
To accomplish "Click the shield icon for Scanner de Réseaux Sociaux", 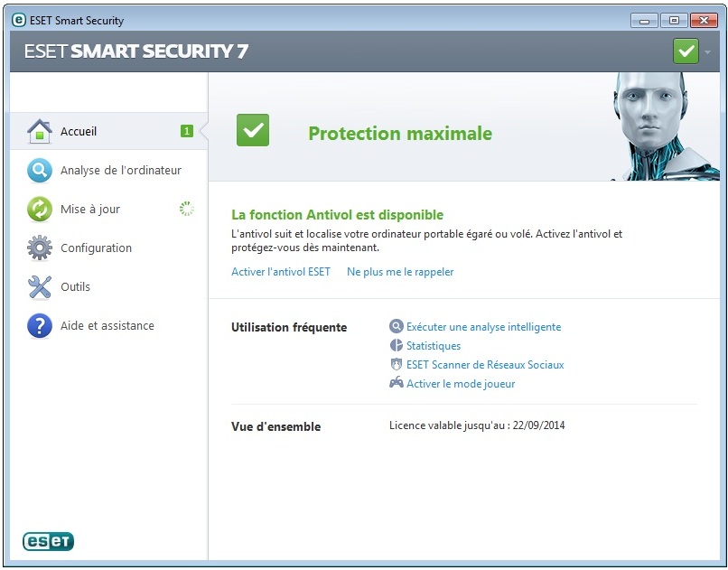I will 396,364.
